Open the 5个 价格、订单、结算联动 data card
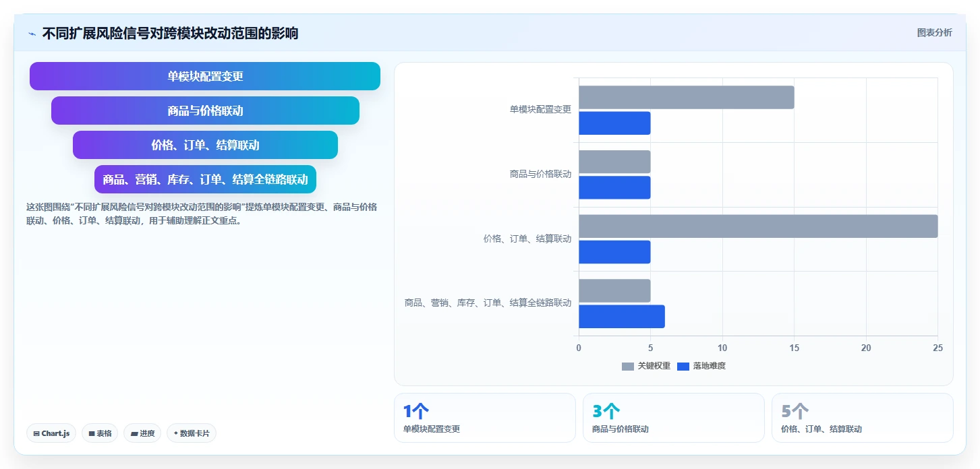Image resolution: width=980 pixels, height=469 pixels. pyautogui.click(x=863, y=418)
